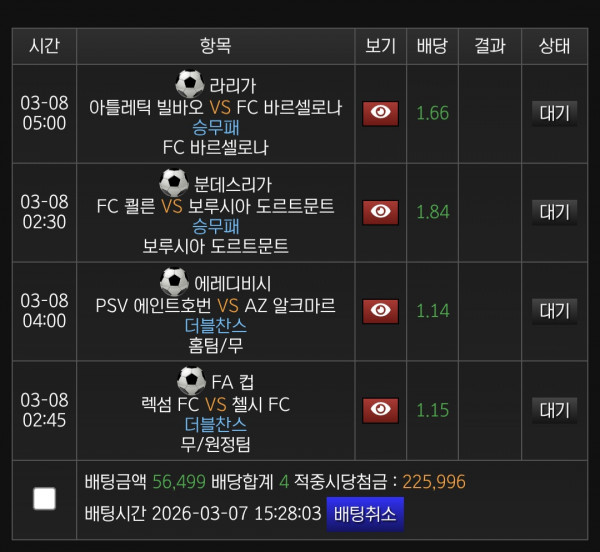Click the soccer ball icon beside 분데스리가
The width and height of the screenshot is (600, 552).
tap(173, 183)
